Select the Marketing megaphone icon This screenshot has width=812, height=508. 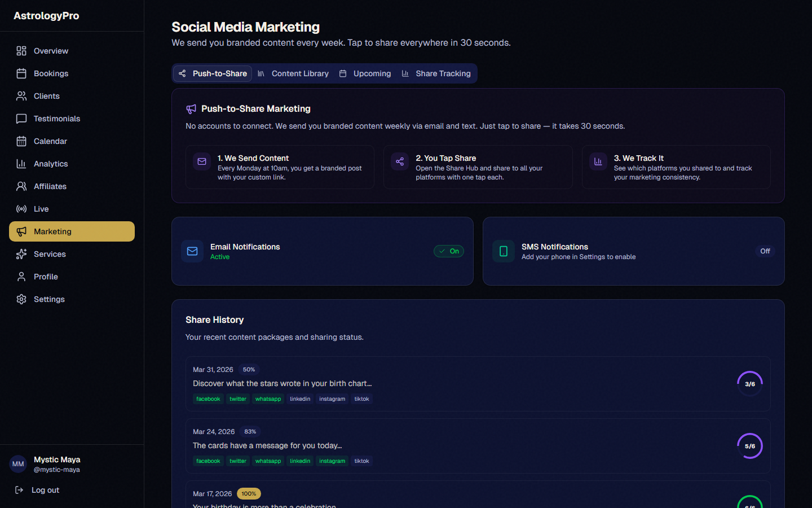pyautogui.click(x=21, y=231)
